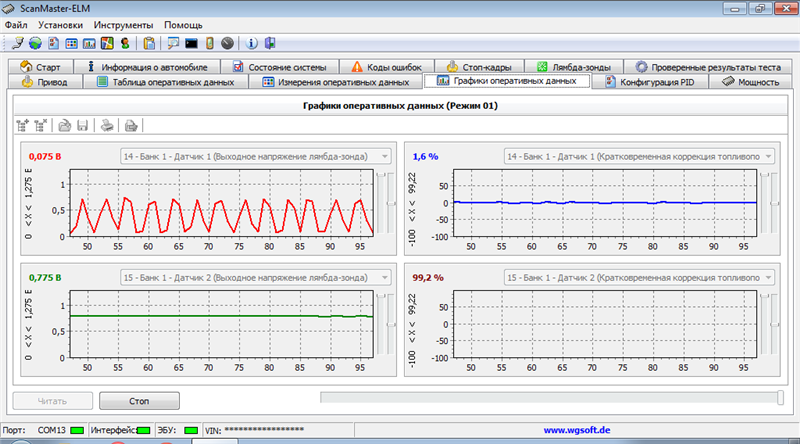Switch to Лямбда-зонды tab
The height and width of the screenshot is (444, 800).
[x=574, y=67]
